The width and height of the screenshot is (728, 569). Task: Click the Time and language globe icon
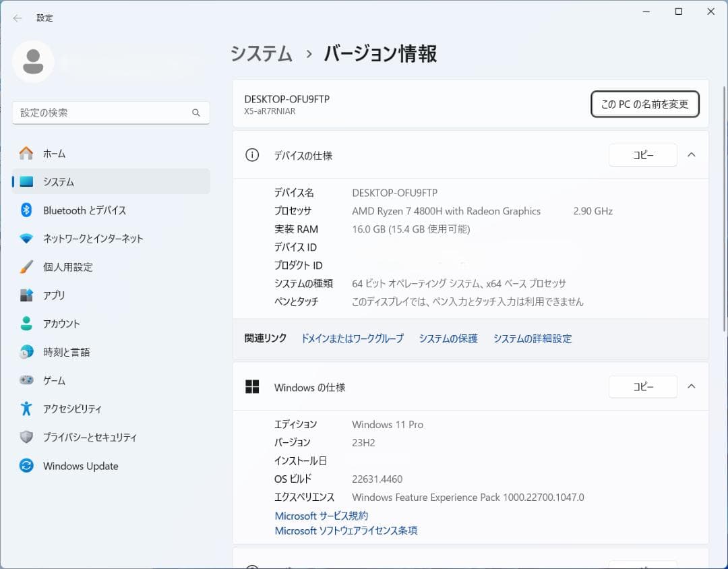tap(26, 352)
